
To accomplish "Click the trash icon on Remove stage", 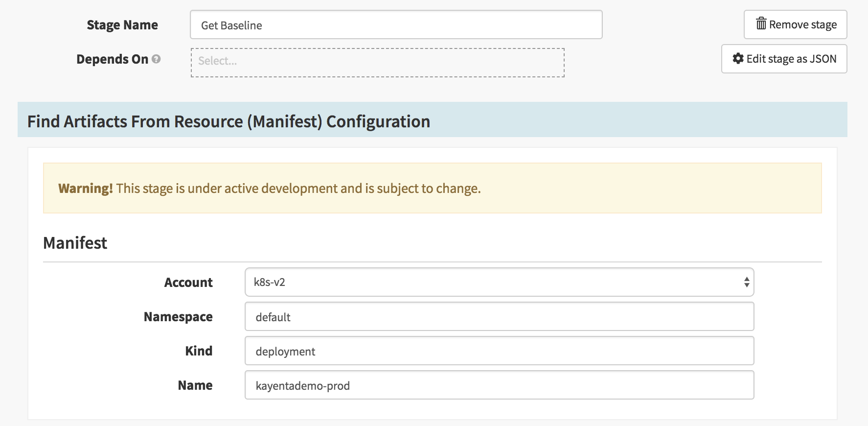I will (x=761, y=24).
